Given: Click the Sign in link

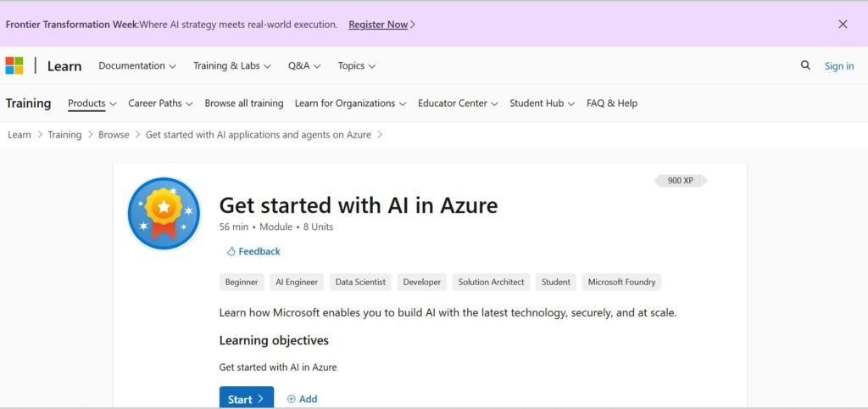Looking at the screenshot, I should [x=838, y=66].
